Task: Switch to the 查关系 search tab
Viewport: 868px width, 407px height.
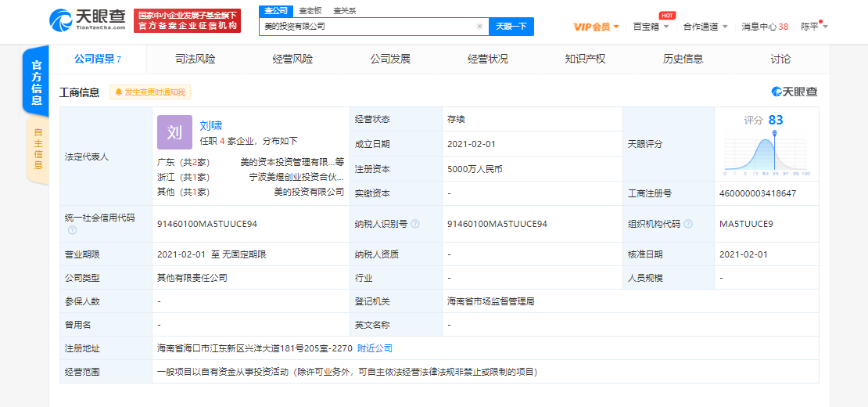Action: tap(345, 10)
